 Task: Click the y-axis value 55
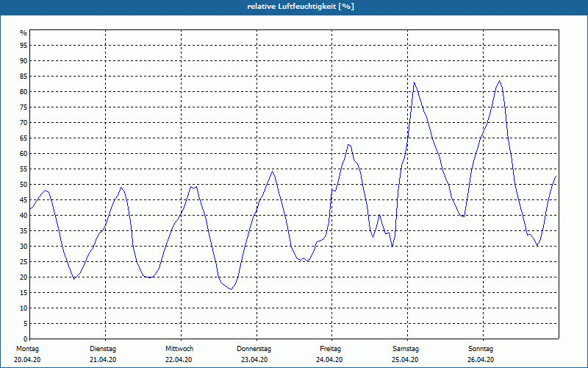24,169
